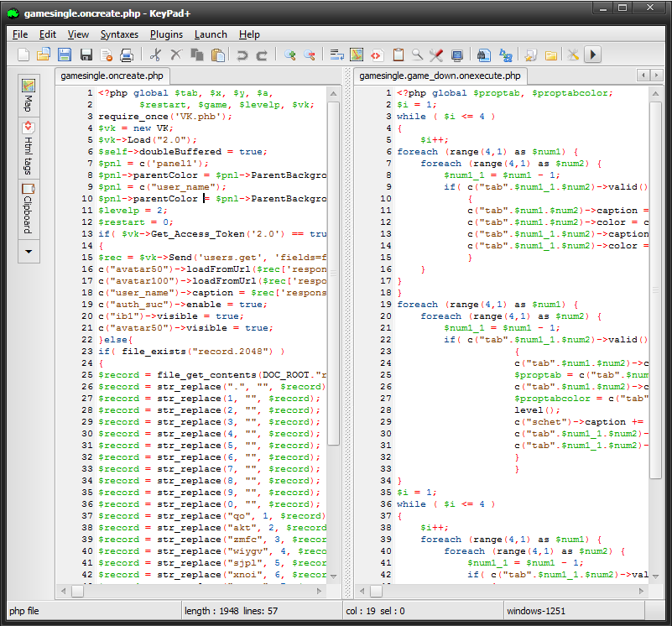Click the Save (blue floppy) icon
672x626 pixels.
[64, 55]
